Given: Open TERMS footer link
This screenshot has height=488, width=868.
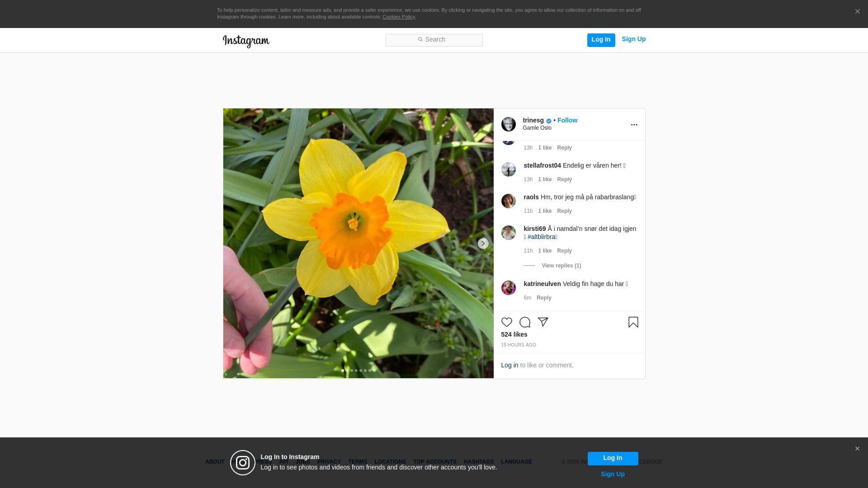Looking at the screenshot, I should click(x=358, y=462).
